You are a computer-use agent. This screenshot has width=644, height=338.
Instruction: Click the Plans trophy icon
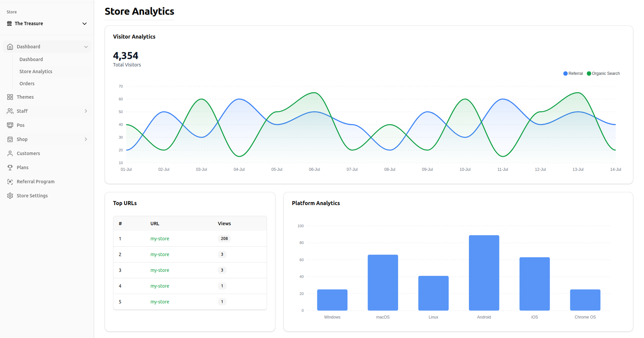[10, 167]
